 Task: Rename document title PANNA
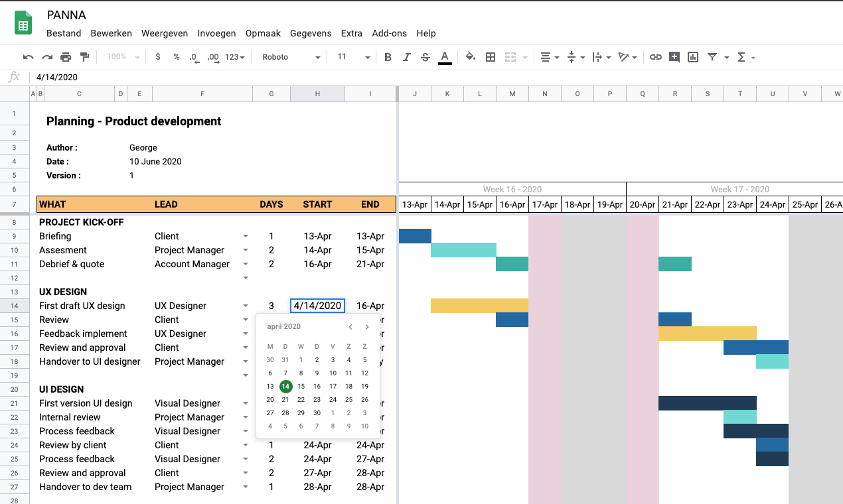(x=66, y=15)
